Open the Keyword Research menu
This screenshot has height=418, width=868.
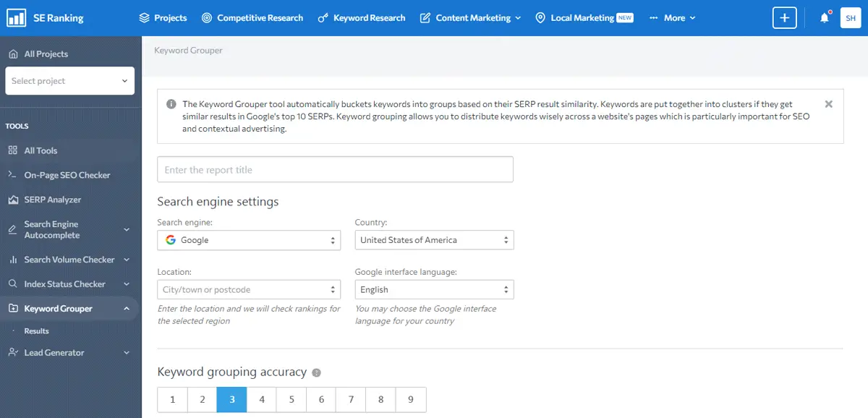(x=362, y=18)
